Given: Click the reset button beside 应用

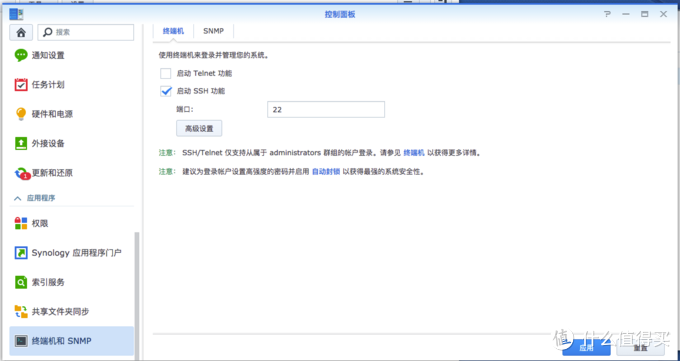Looking at the screenshot, I should point(641,348).
